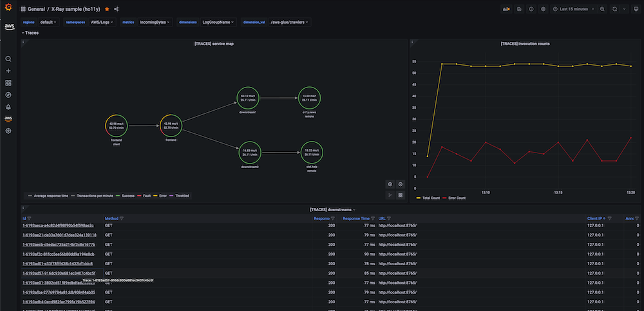Screen dimensions: 644x311
Task: Open trace 1-6193aeca-a4c82d4f98f90b54f598ae2c
Action: 58,225
